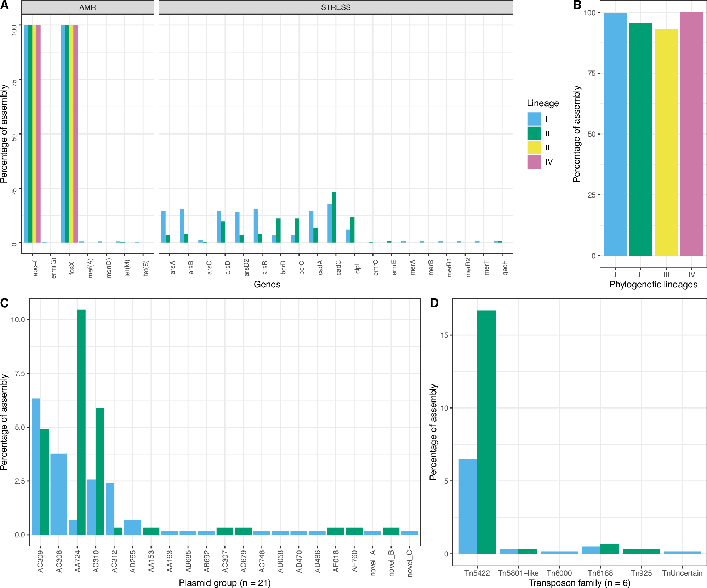707x588 pixels.
Task: Click the TnUncertain axis label
Action: pyautogui.click(x=682, y=573)
